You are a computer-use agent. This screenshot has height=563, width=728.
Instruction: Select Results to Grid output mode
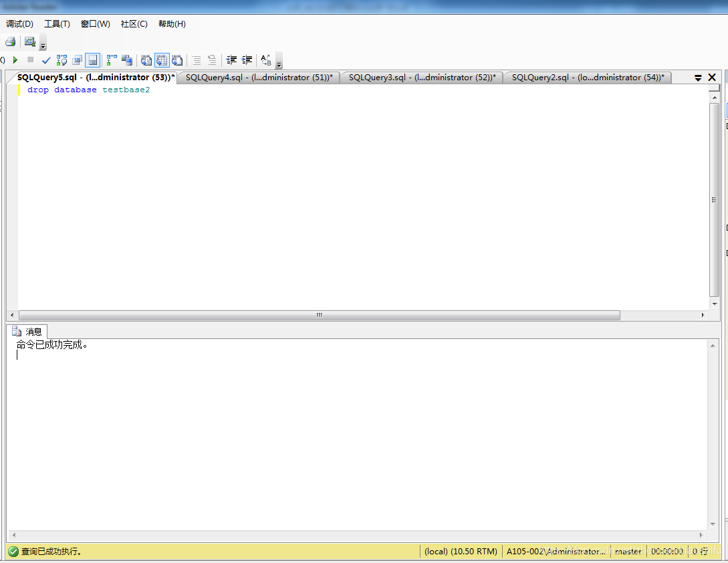[162, 60]
